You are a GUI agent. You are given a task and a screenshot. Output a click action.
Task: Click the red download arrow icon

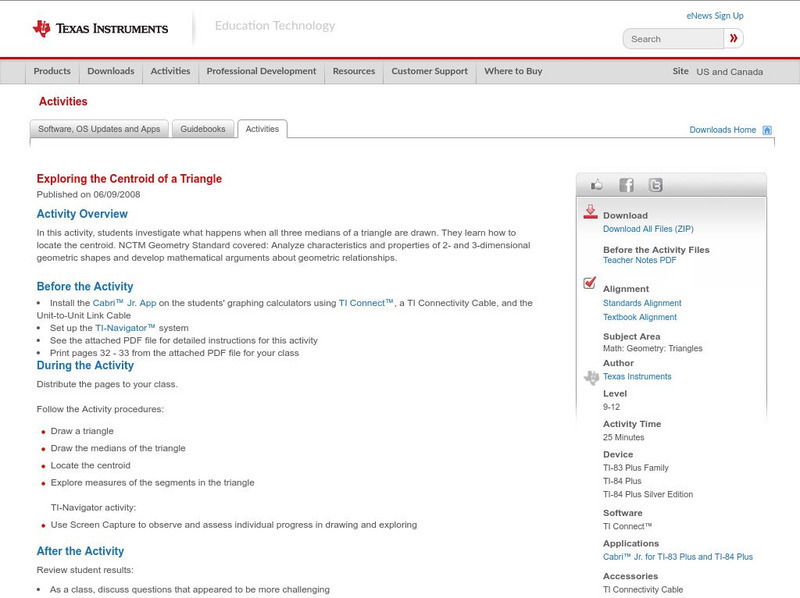pos(590,212)
